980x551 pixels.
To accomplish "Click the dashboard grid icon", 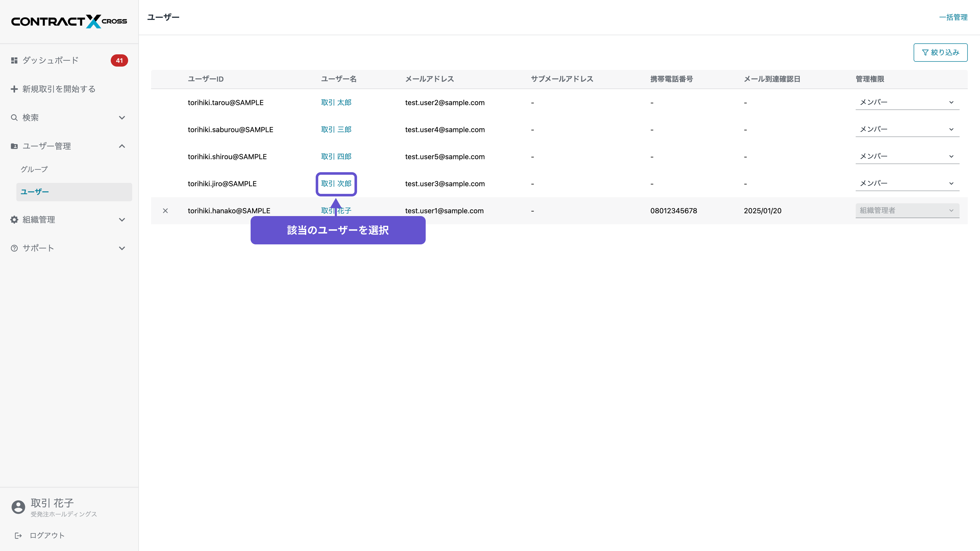I will (x=14, y=60).
